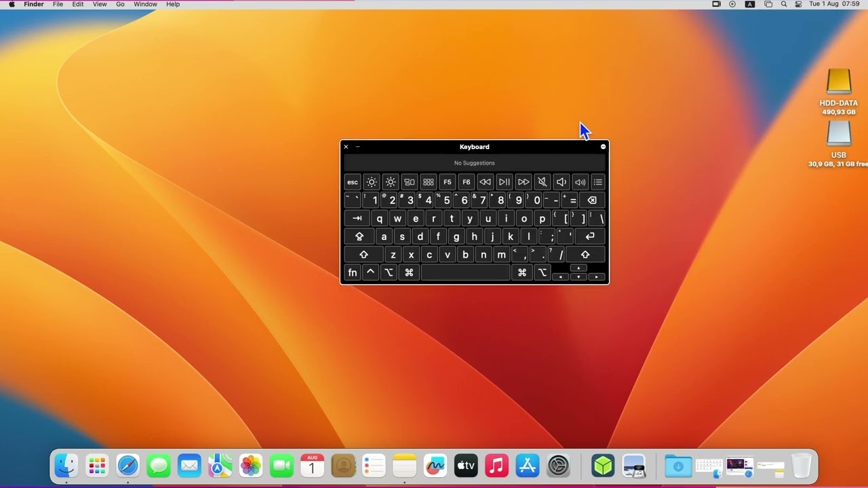868x488 pixels.
Task: Toggle the right Shift key
Action: click(x=585, y=255)
